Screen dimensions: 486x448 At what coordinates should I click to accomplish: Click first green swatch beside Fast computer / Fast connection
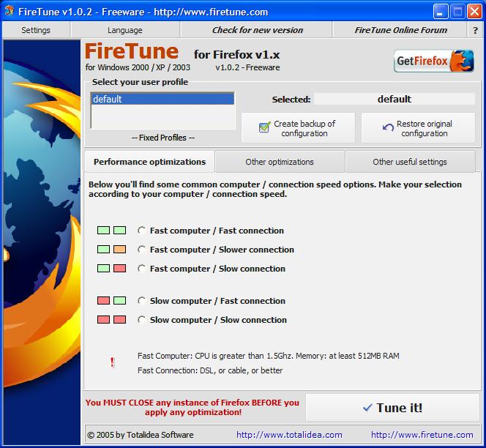[x=103, y=231]
